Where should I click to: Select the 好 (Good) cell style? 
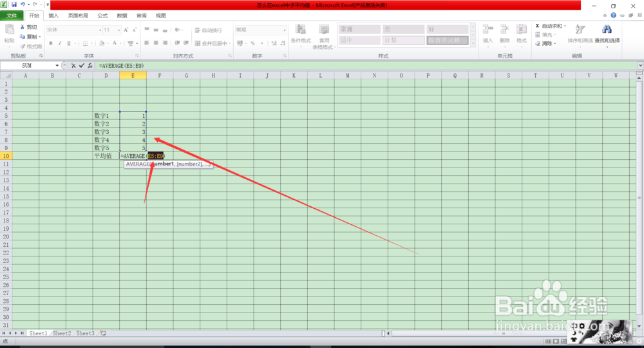click(x=448, y=29)
